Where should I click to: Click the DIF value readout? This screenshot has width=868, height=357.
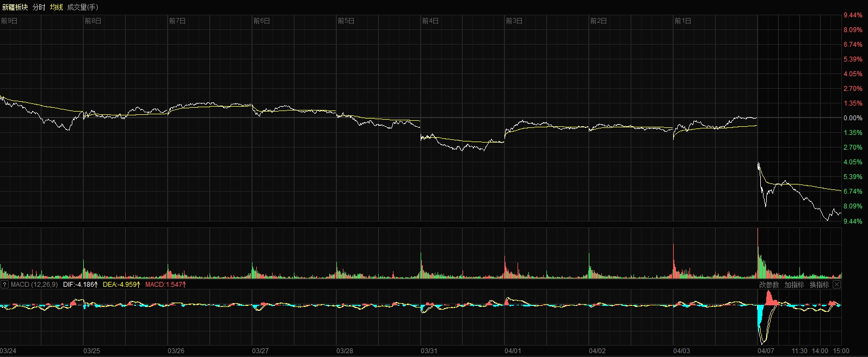(x=80, y=285)
